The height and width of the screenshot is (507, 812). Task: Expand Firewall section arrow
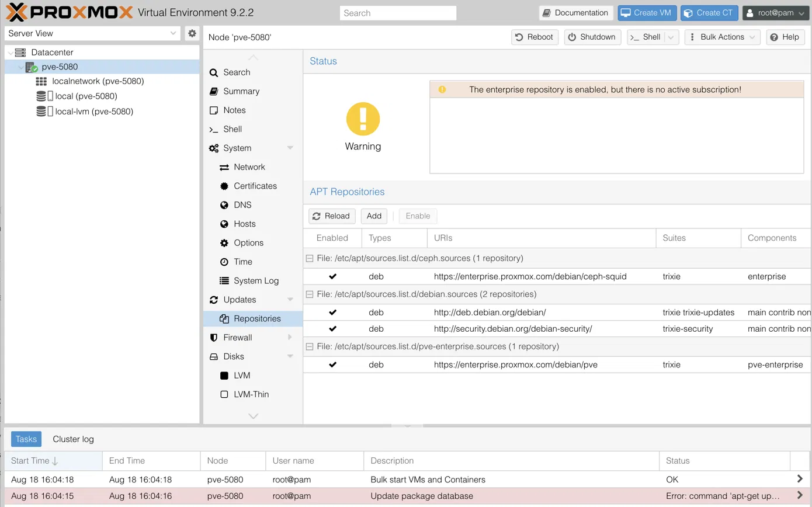[290, 338]
